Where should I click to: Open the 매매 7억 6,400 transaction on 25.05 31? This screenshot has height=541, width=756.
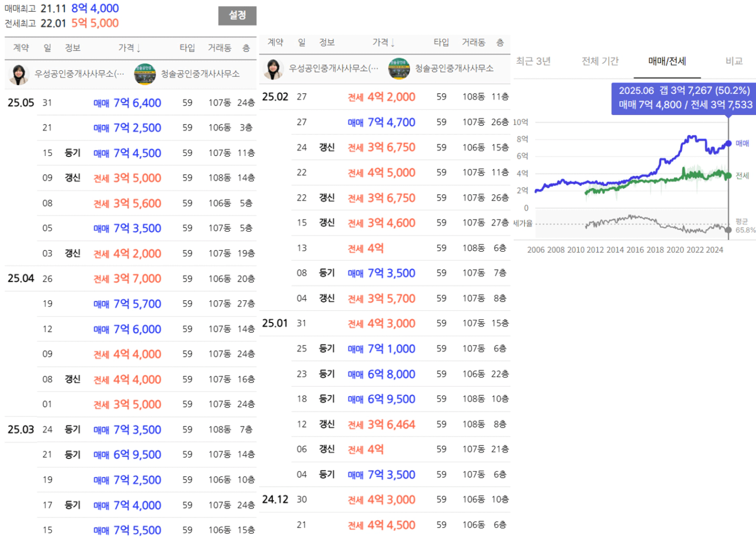pos(137,103)
